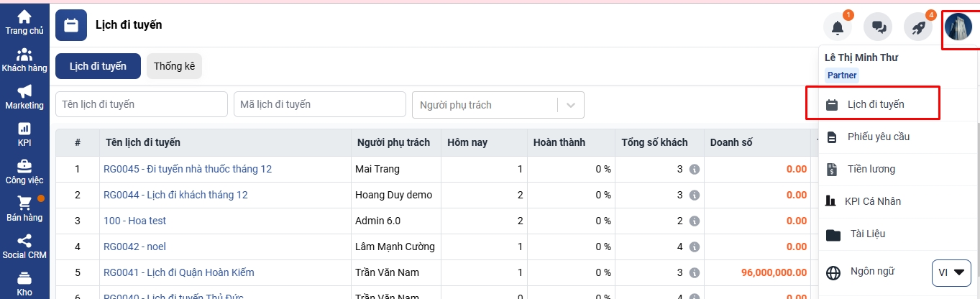Open the chat messages icon
Viewport: 980px width, 299px height.
[x=878, y=27]
